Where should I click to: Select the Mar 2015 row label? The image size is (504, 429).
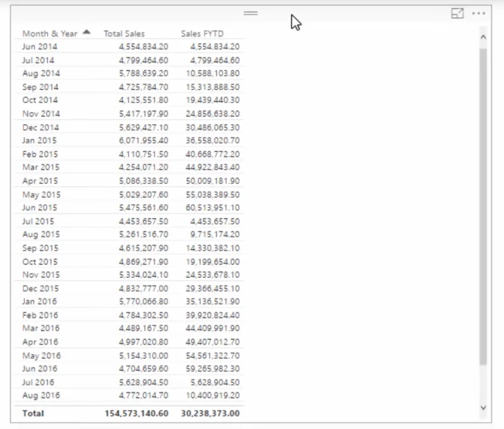[x=40, y=167]
